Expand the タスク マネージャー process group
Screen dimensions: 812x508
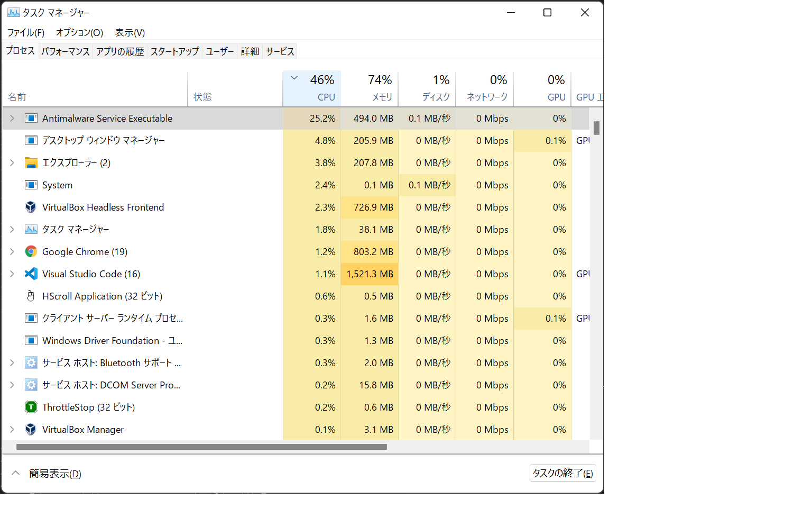click(12, 230)
